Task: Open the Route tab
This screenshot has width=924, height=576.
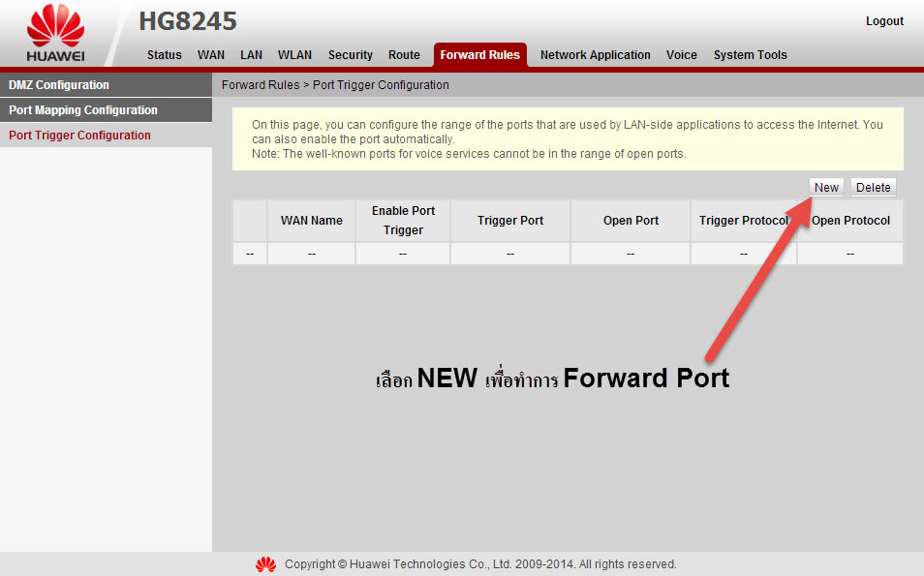Action: pyautogui.click(x=404, y=55)
